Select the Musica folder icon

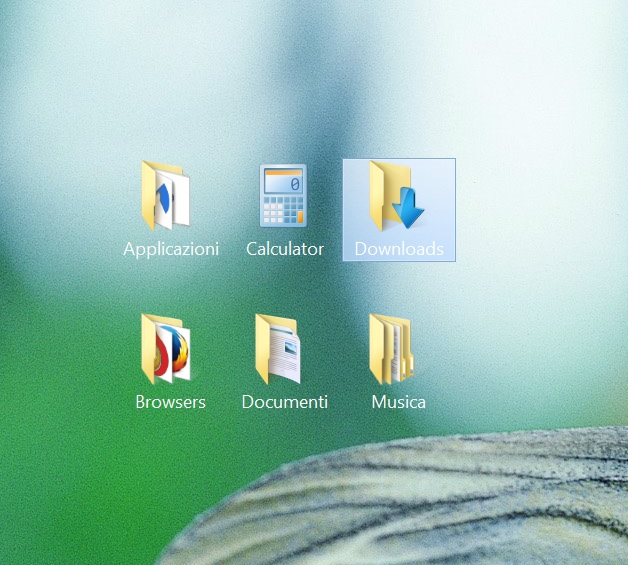(x=392, y=349)
